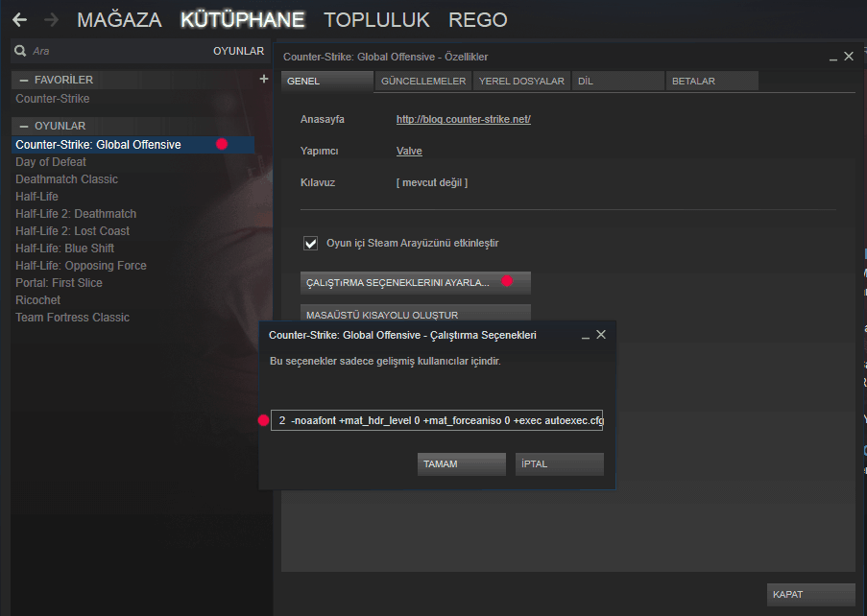The image size is (867, 616).
Task: Click the KAPAT button
Action: [x=810, y=595]
